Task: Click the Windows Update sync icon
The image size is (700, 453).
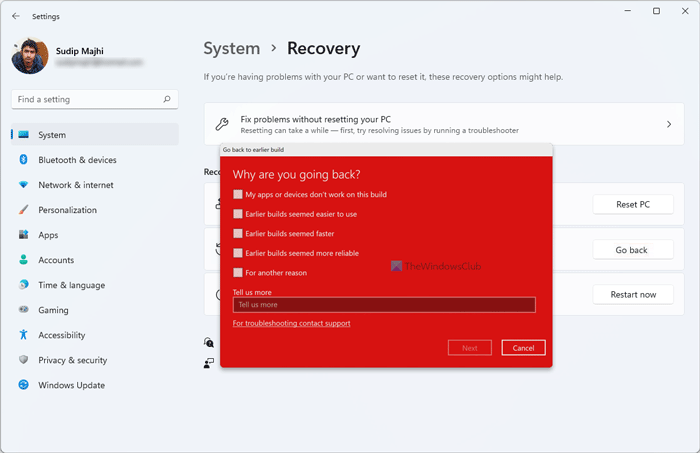Action: 24,384
